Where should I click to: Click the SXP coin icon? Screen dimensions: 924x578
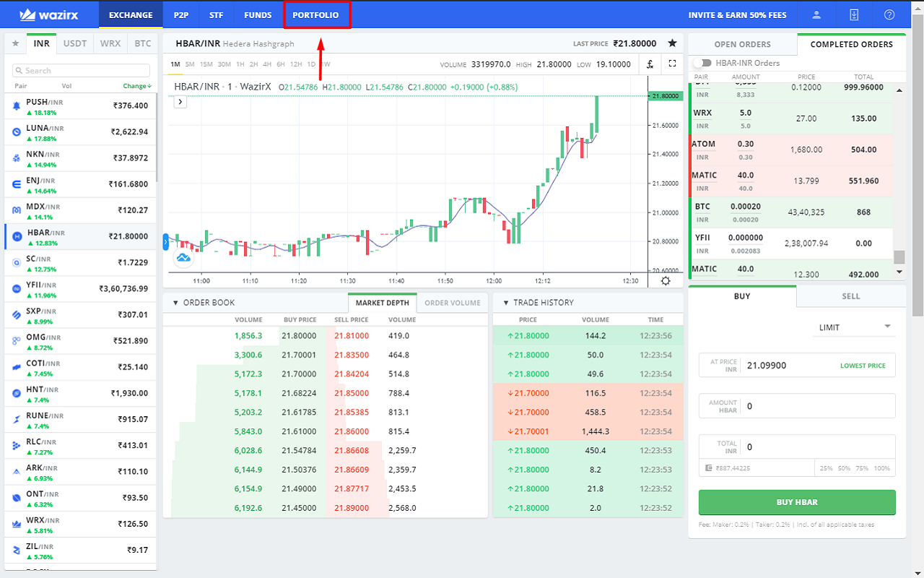[17, 314]
